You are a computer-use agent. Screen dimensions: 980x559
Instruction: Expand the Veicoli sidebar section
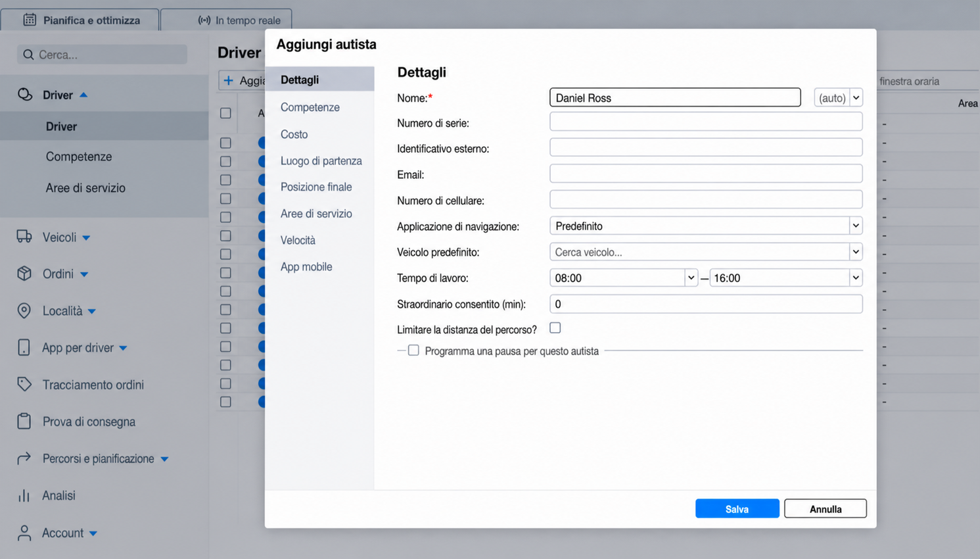pyautogui.click(x=86, y=237)
